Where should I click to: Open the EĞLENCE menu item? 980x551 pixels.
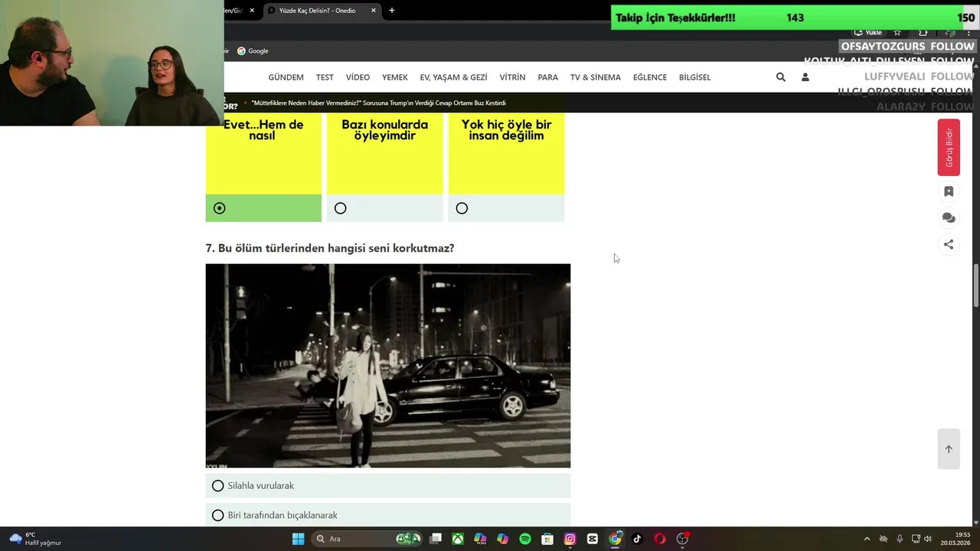click(x=649, y=77)
